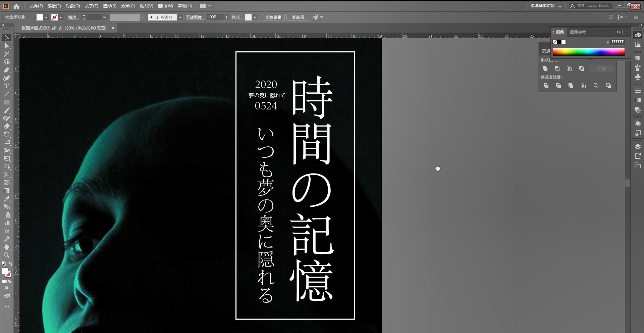Pick the Line Segment tool
644x333 pixels.
point(7,94)
